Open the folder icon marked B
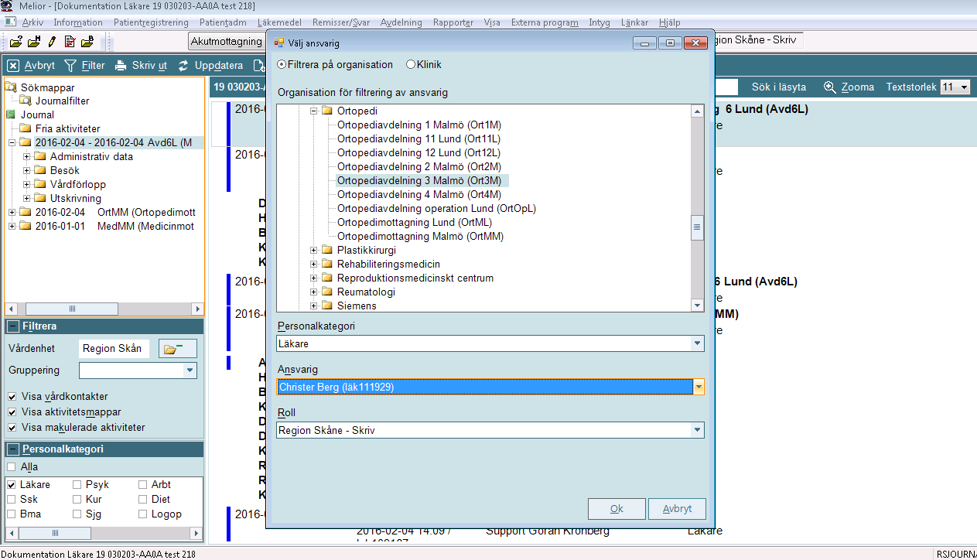Image resolution: width=977 pixels, height=560 pixels. [87, 41]
